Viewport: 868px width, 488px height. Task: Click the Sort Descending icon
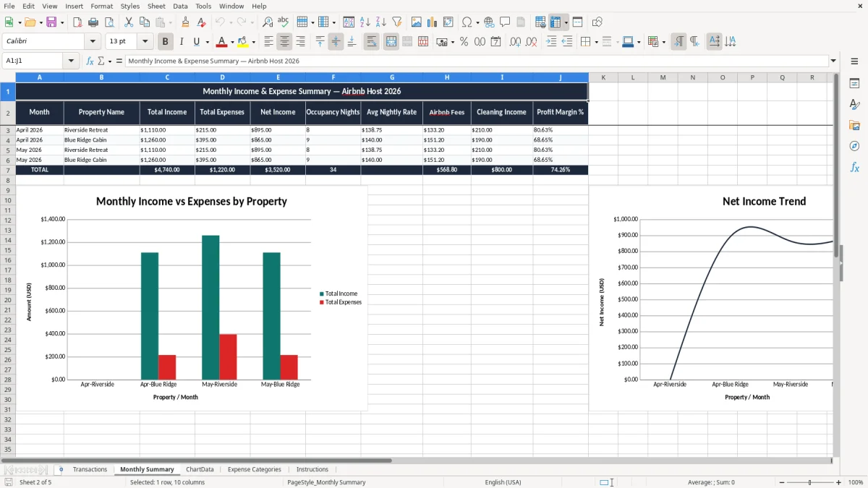point(381,22)
